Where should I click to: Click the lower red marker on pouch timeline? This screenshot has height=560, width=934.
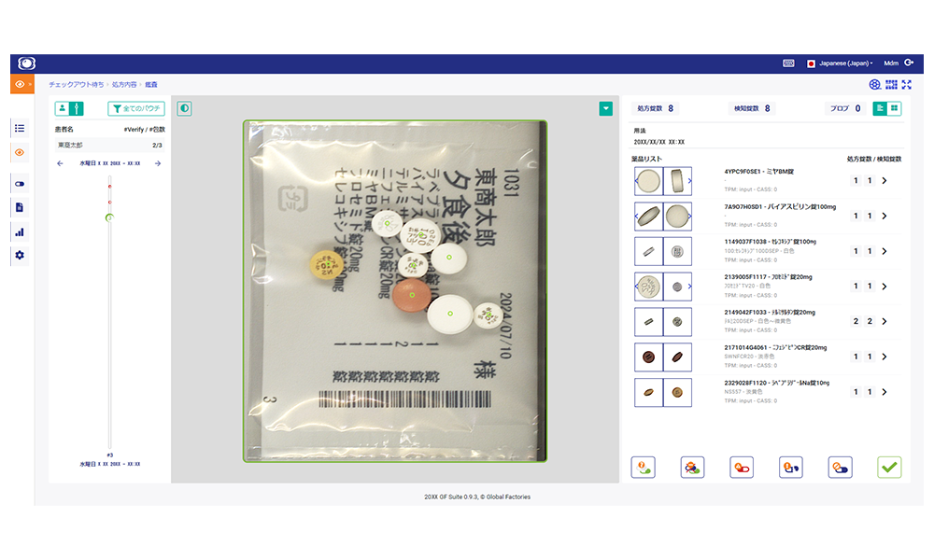point(109,203)
